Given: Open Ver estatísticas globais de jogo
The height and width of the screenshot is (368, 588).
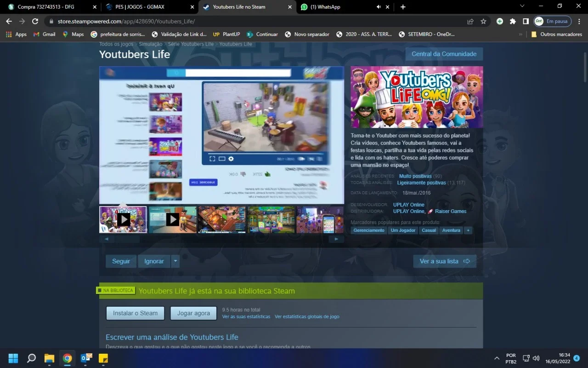Looking at the screenshot, I should pos(307,316).
